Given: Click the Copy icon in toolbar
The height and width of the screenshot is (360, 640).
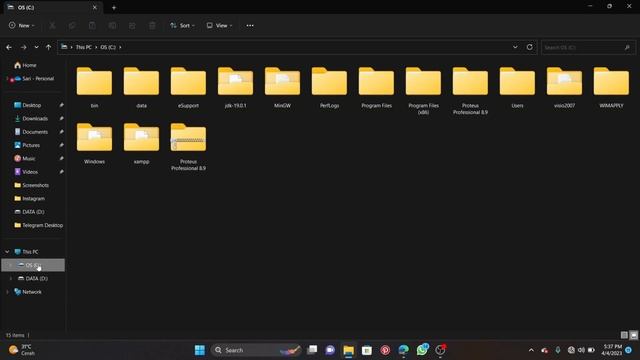Looking at the screenshot, I should click(x=72, y=25).
